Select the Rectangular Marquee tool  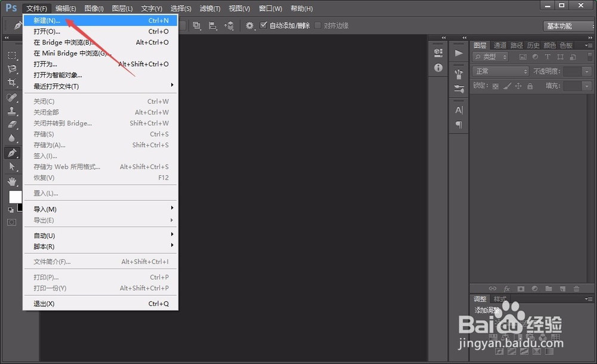[12, 55]
